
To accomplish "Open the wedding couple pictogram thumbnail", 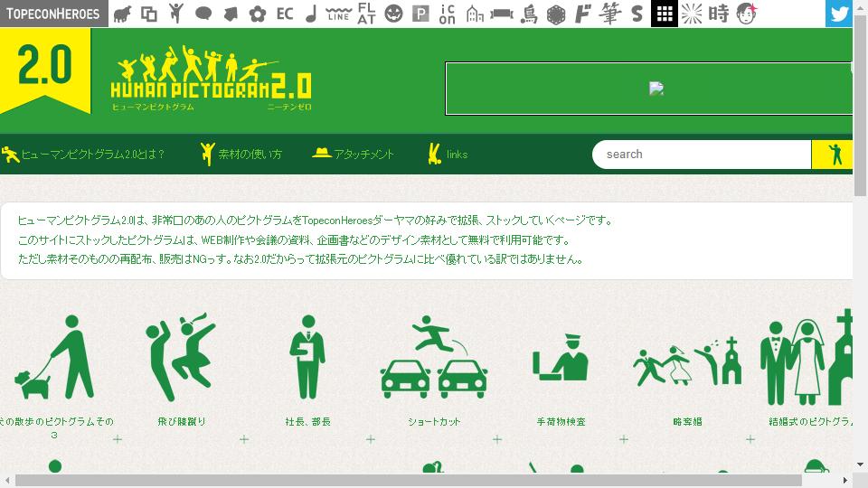I will point(807,357).
